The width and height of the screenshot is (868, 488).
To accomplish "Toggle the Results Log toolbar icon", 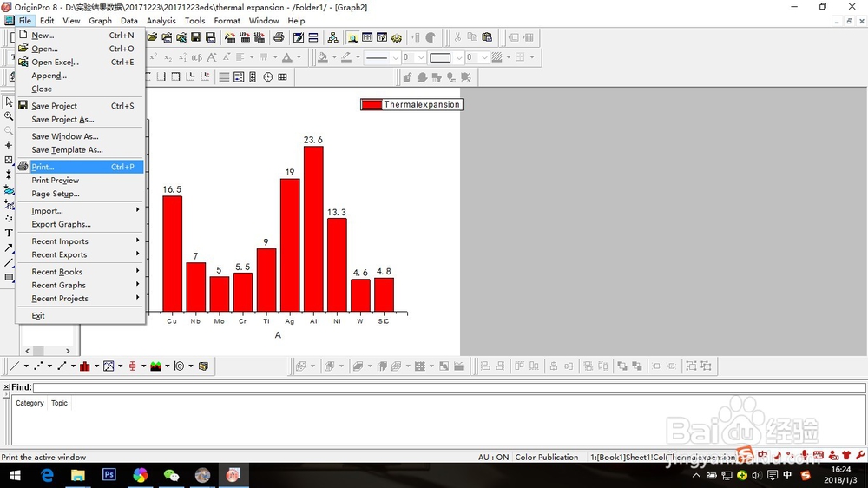I will tap(367, 37).
